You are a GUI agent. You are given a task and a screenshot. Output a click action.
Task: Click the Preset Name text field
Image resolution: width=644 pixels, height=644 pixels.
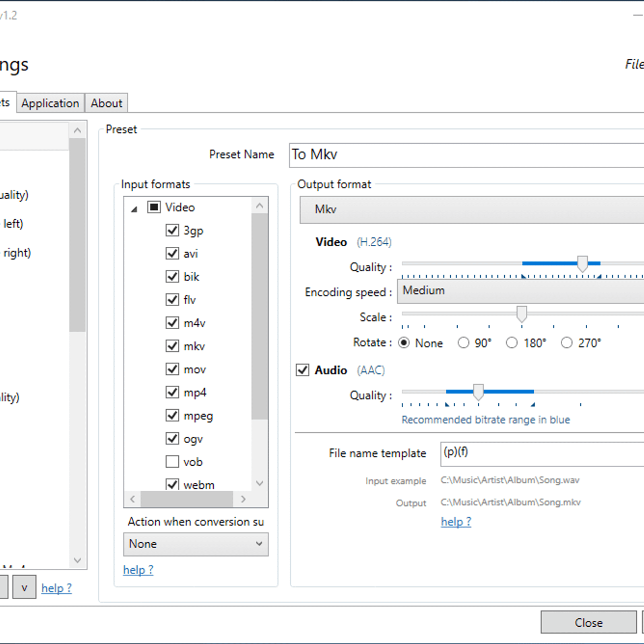click(466, 155)
